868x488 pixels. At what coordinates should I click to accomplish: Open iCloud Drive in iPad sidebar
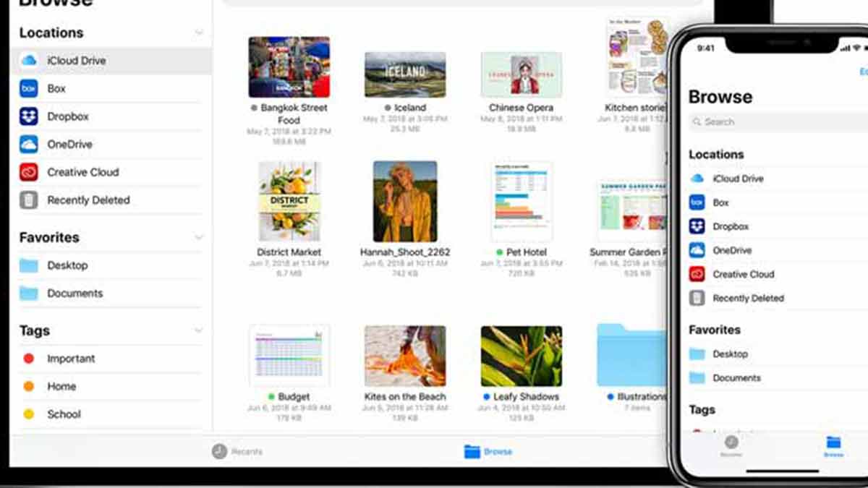[x=76, y=61]
